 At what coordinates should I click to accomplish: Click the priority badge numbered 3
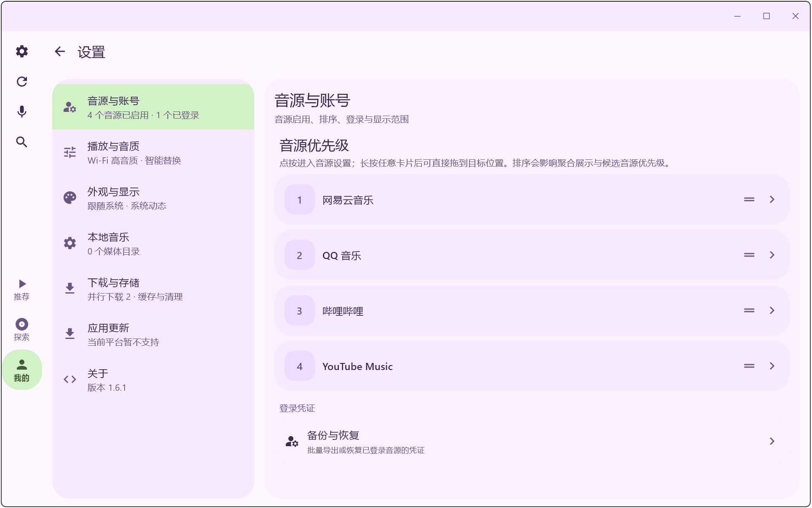300,311
